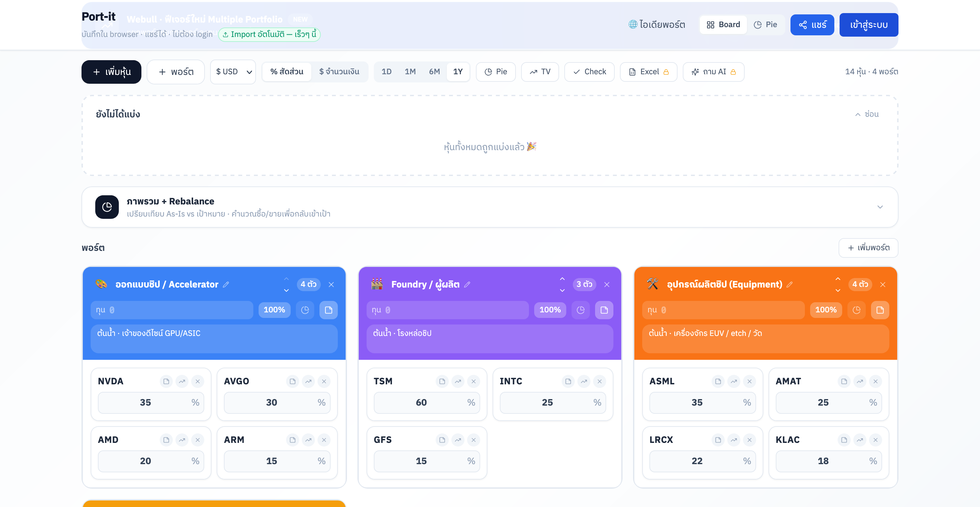Move Equipment portfolio up

pyautogui.click(x=838, y=279)
